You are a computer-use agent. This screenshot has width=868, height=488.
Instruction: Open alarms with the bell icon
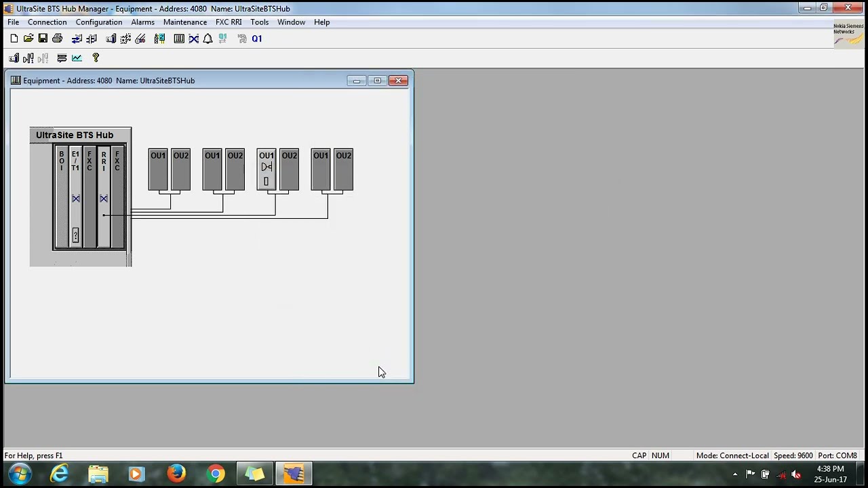(x=208, y=39)
